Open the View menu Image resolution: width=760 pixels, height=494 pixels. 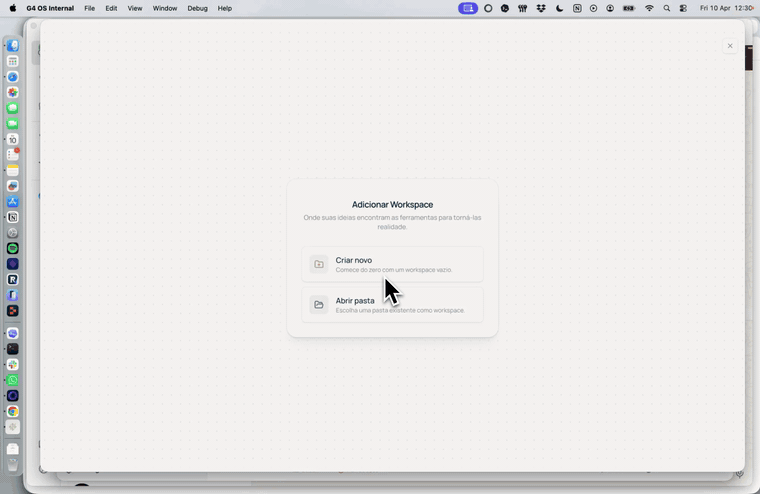point(135,8)
